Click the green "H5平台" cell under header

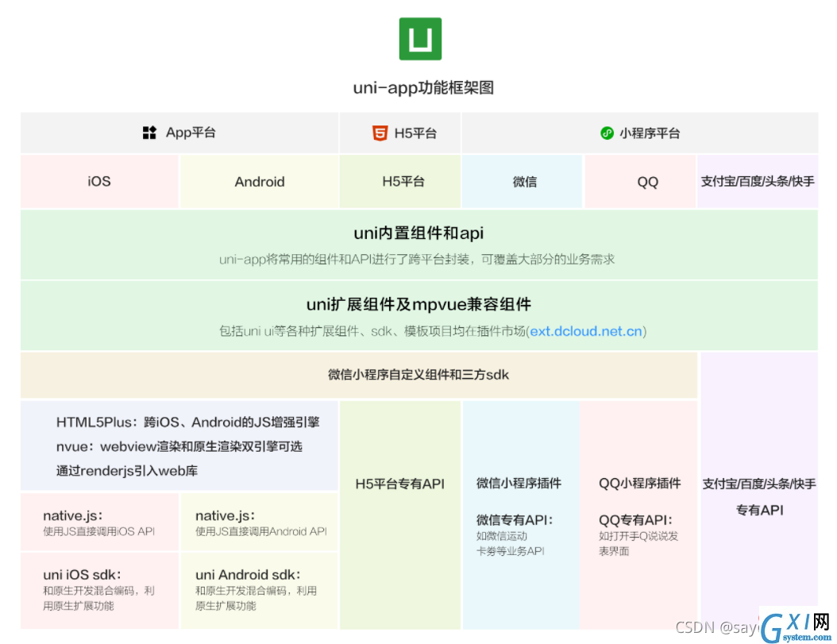400,181
